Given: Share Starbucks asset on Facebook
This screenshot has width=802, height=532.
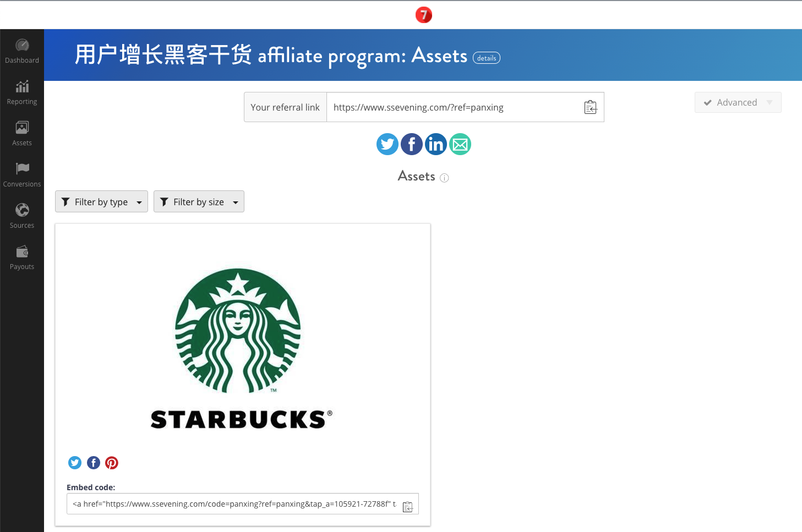Looking at the screenshot, I should pyautogui.click(x=94, y=463).
